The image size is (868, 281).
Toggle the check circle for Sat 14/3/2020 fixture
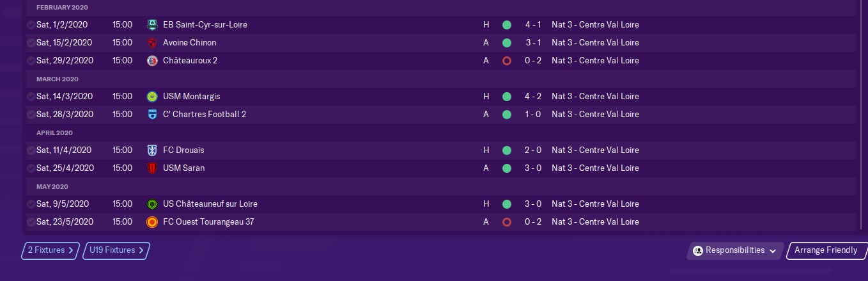[31, 97]
